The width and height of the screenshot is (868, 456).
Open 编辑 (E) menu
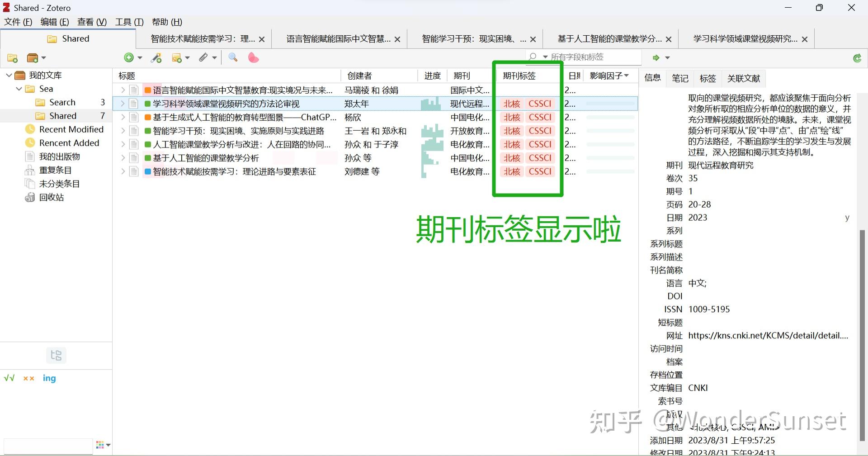pos(55,22)
